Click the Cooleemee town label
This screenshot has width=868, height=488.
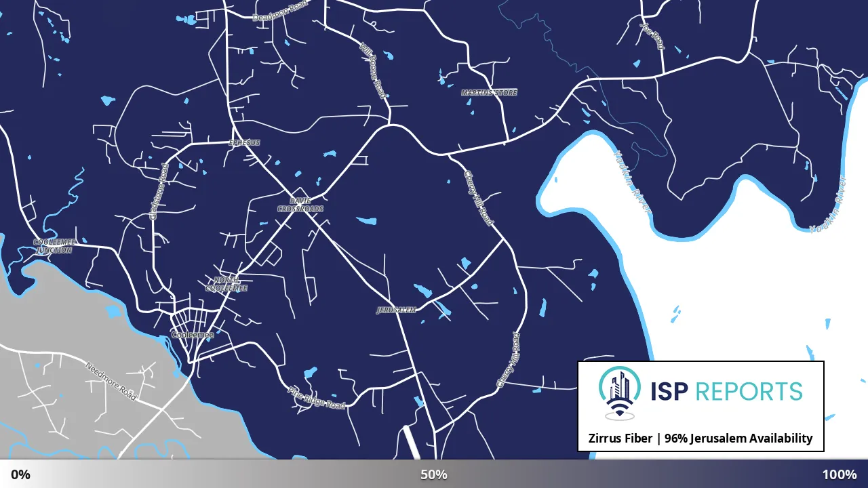coord(193,335)
